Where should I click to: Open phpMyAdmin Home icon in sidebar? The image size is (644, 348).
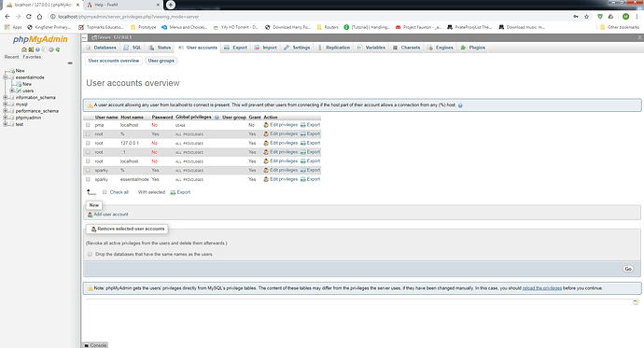(24, 49)
